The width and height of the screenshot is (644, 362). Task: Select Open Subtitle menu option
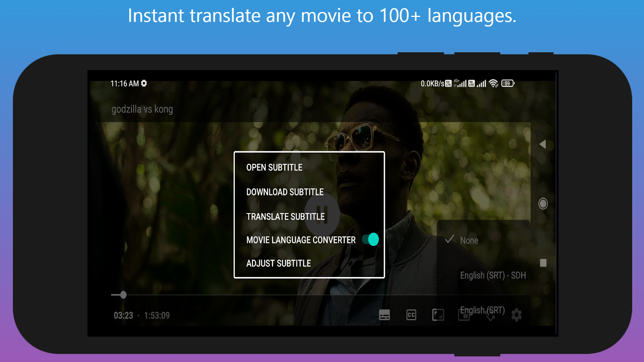click(x=274, y=167)
